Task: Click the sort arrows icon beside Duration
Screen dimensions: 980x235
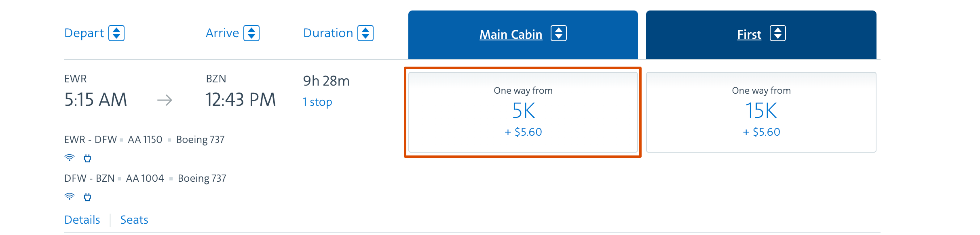Action: pyautogui.click(x=365, y=33)
